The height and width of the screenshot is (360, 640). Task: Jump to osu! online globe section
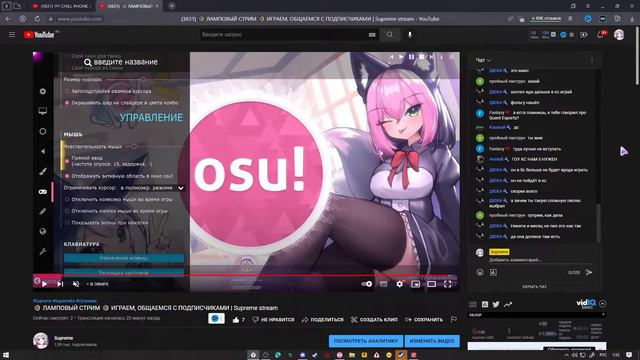(x=42, y=231)
